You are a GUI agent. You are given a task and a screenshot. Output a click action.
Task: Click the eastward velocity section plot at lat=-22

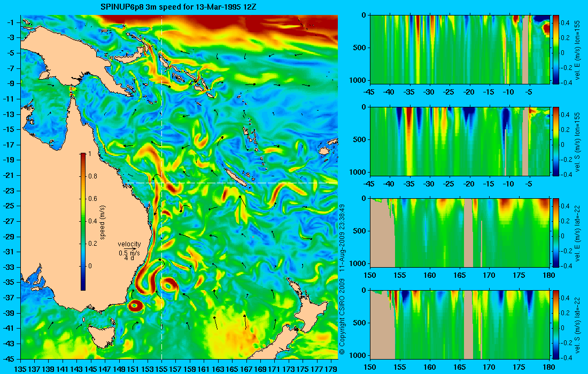460,233
